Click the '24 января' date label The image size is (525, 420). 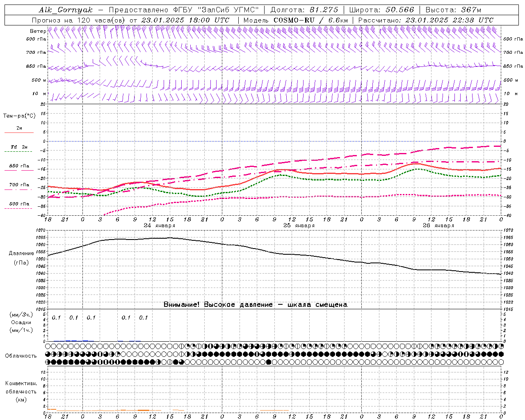click(159, 226)
